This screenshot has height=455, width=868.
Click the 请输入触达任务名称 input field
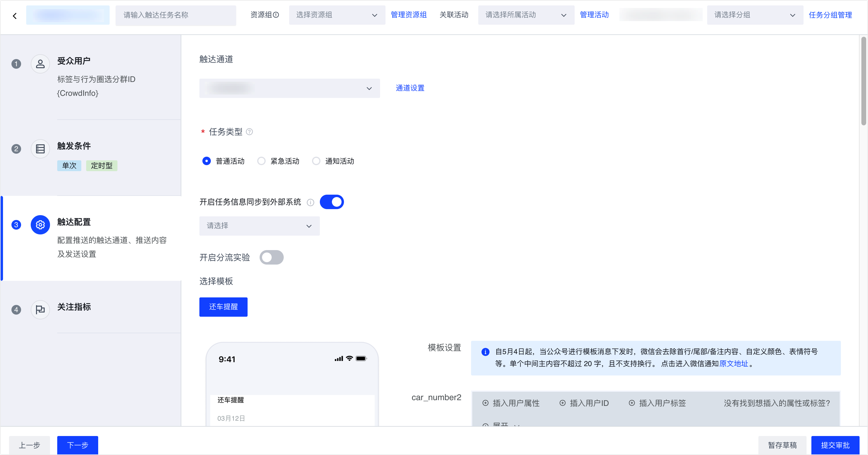(176, 15)
